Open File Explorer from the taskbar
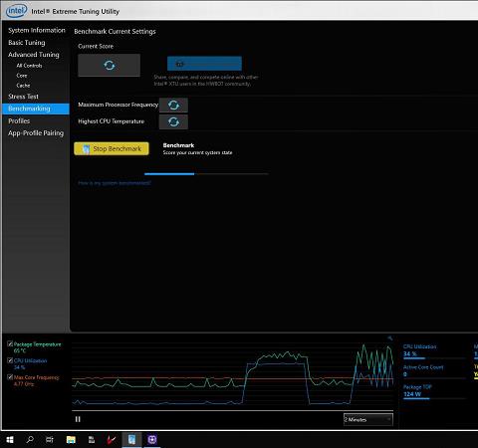The image size is (478, 448). (x=71, y=440)
